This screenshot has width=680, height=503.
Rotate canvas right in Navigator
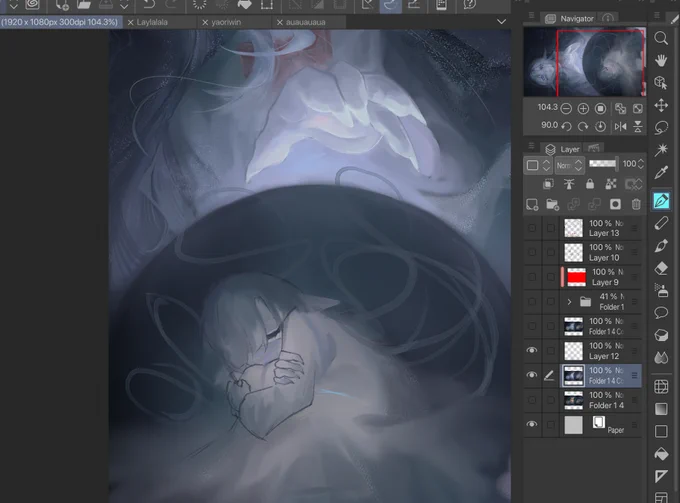(583, 126)
